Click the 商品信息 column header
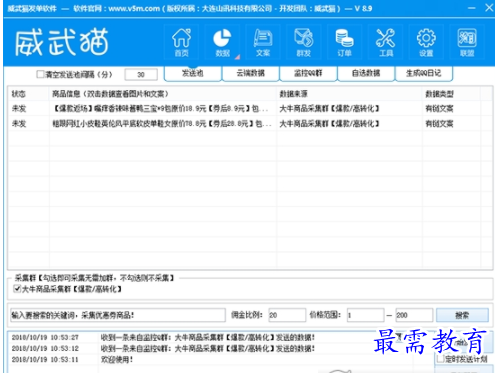The width and height of the screenshot is (495, 373). pos(163,94)
